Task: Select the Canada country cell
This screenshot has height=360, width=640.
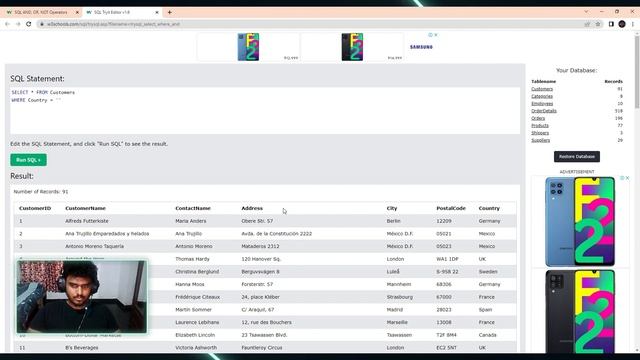Action: [487, 335]
